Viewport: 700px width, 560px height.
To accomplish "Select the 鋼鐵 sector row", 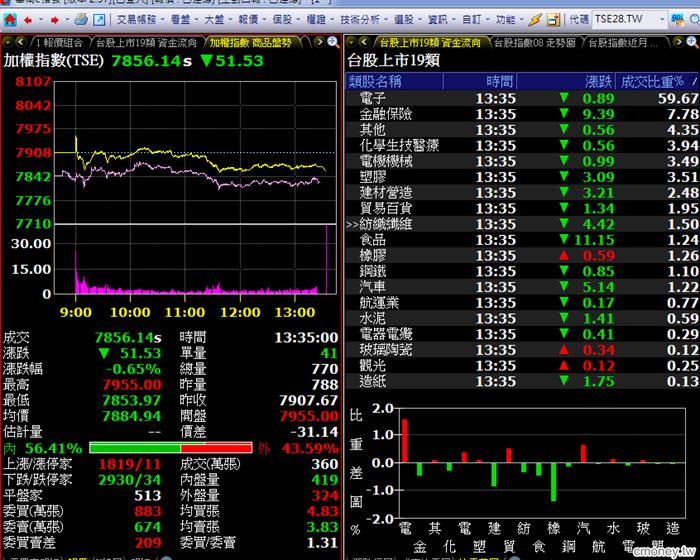I will pos(522,271).
